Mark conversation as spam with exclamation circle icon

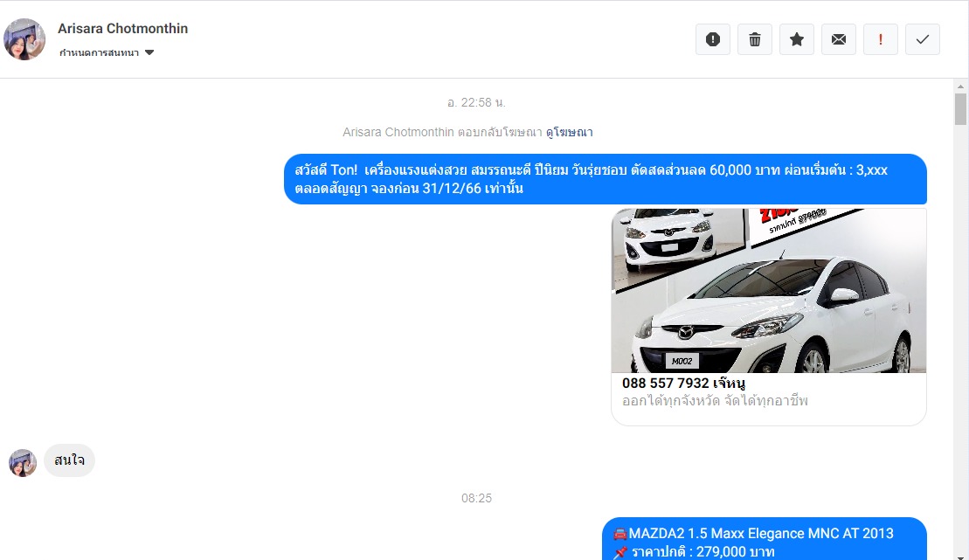712,39
